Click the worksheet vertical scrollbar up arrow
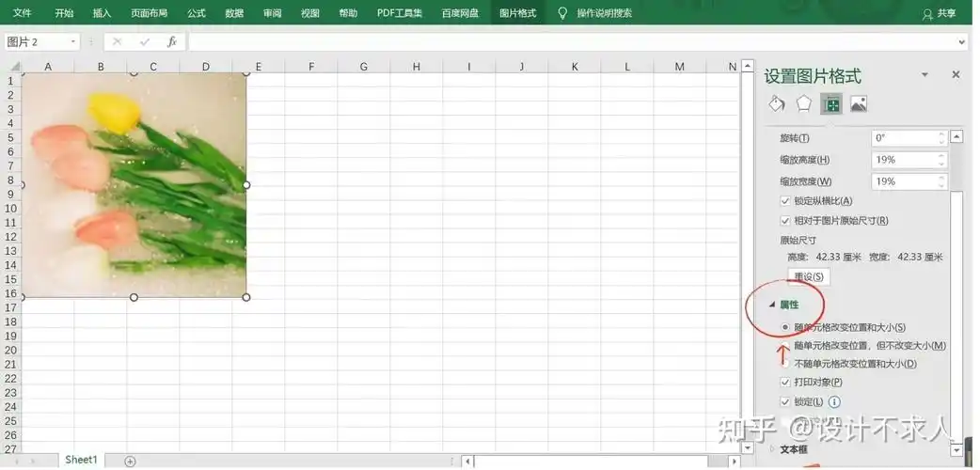 748,66
